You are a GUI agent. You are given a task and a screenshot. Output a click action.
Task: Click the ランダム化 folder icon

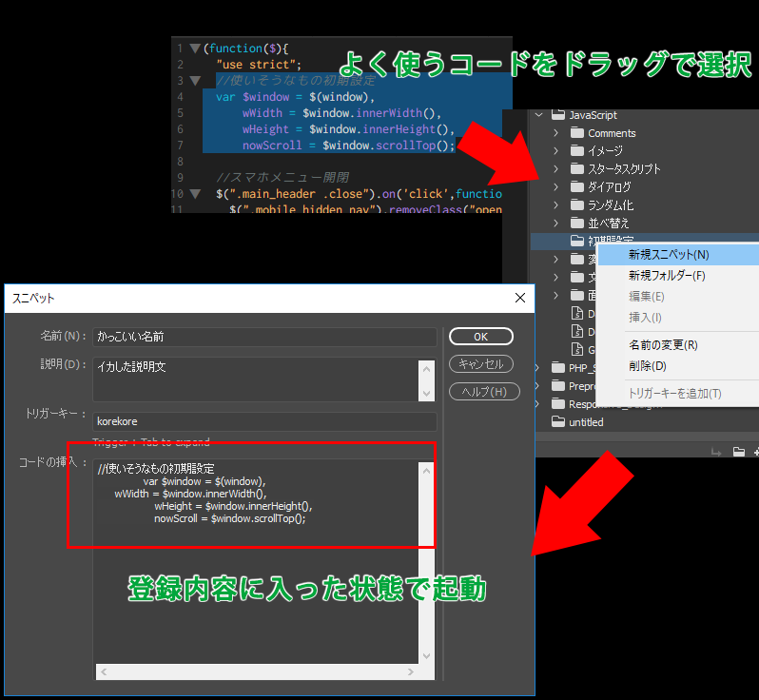[576, 205]
